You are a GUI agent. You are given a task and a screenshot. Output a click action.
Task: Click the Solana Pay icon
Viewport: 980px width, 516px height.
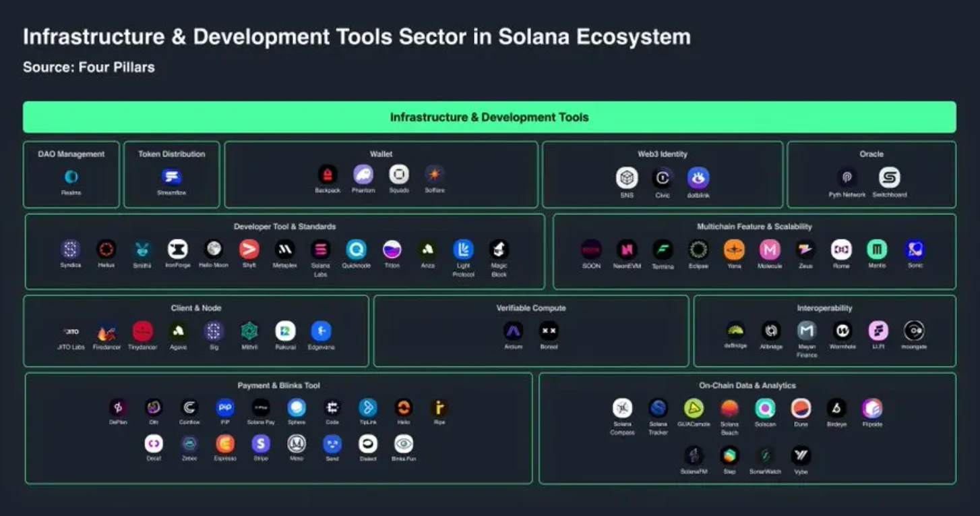(261, 408)
